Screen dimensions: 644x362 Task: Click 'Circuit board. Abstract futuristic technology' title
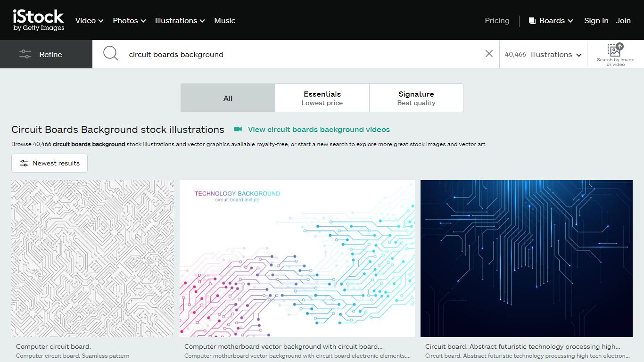(x=523, y=346)
